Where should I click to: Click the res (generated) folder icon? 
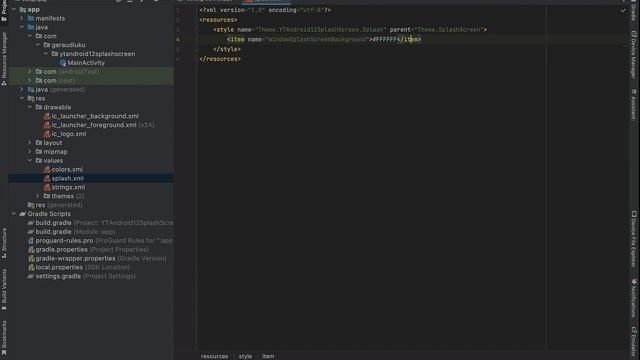pyautogui.click(x=31, y=205)
